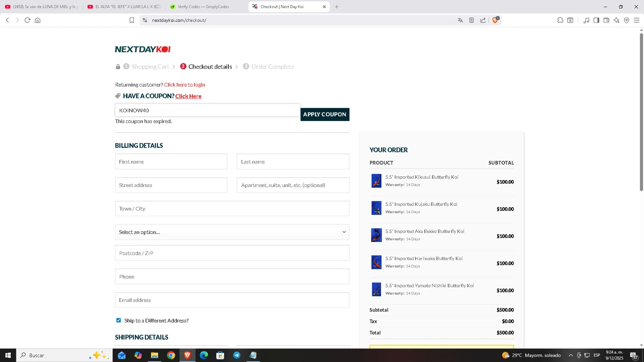This screenshot has width=644, height=362.
Task: Open File Explorer from taskbar
Action: (x=155, y=355)
